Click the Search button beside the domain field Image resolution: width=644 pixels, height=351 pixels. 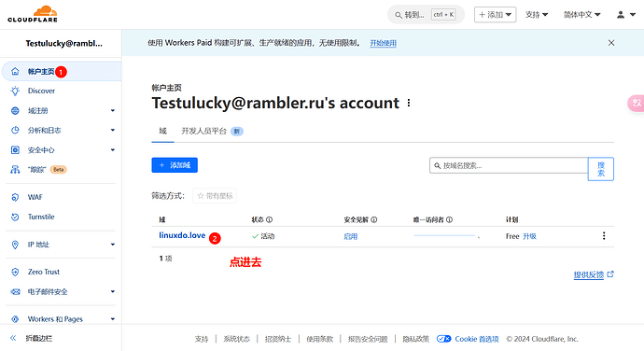[600, 169]
